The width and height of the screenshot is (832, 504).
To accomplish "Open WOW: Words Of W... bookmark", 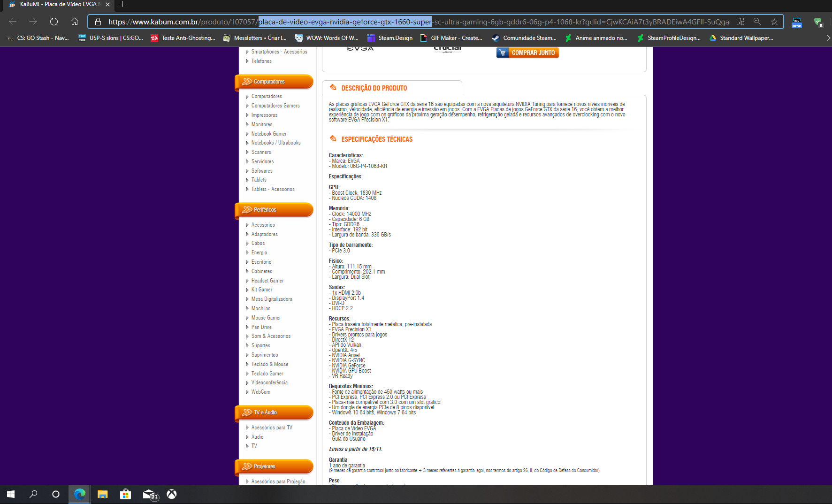I will 327,38.
